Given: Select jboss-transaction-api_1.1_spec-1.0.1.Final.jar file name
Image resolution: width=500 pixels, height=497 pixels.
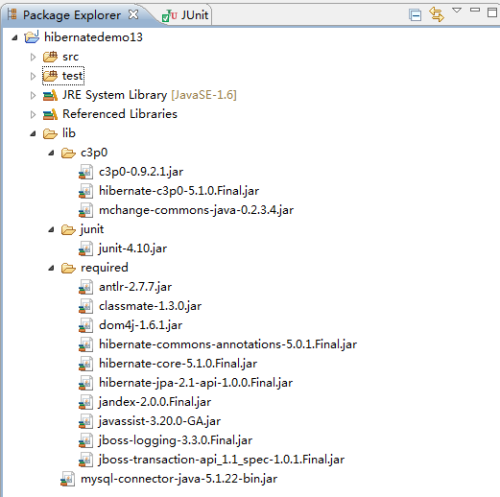Looking at the screenshot, I should coord(222,460).
